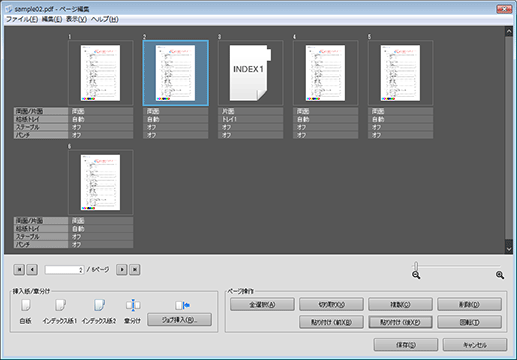Viewport: 517px width, 360px height.
Task: Click 貼り付け(後) paste-after button
Action: (x=400, y=322)
